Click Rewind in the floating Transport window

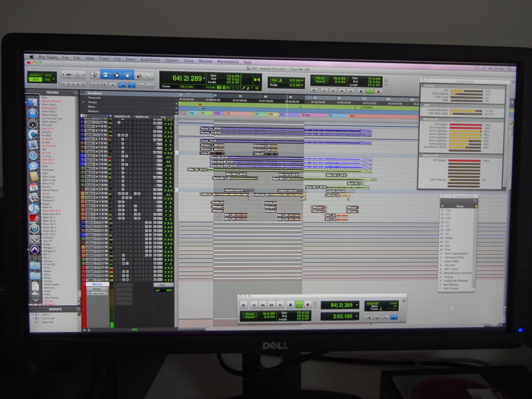pos(263,305)
